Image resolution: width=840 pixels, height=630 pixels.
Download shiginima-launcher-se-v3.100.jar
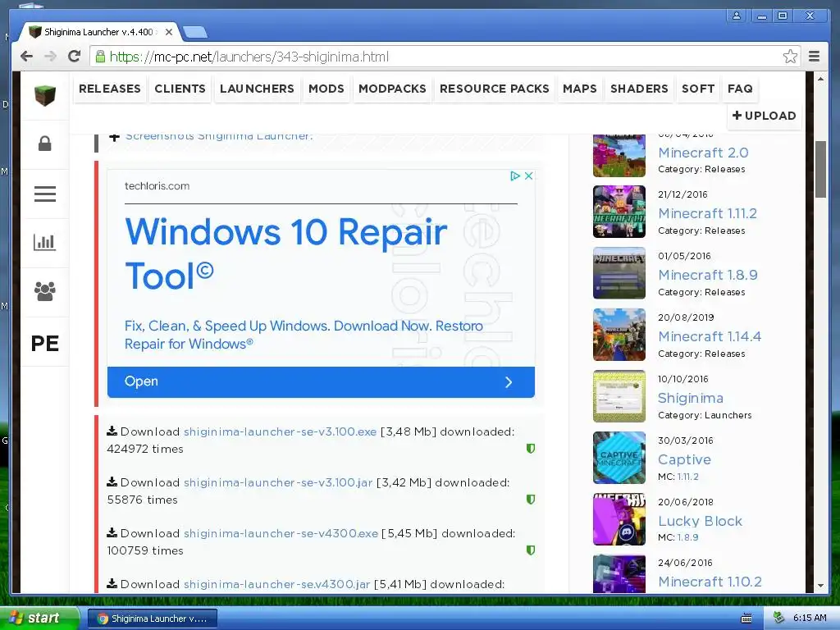[x=278, y=482]
